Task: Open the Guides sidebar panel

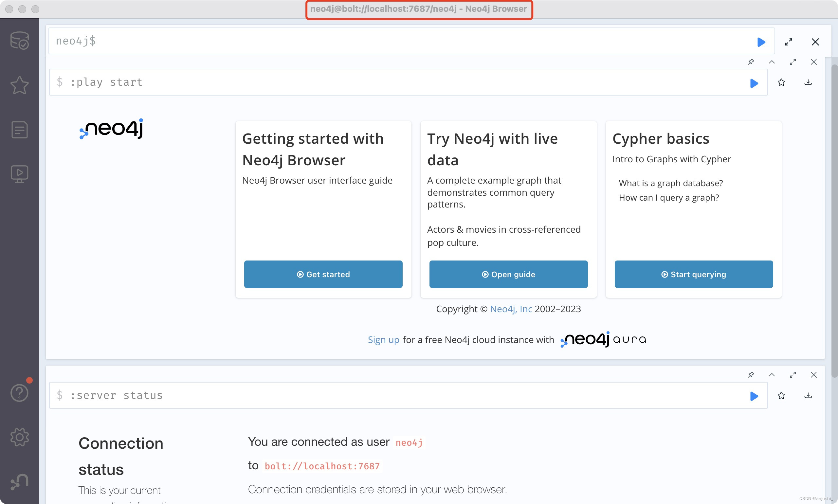Action: point(19,173)
